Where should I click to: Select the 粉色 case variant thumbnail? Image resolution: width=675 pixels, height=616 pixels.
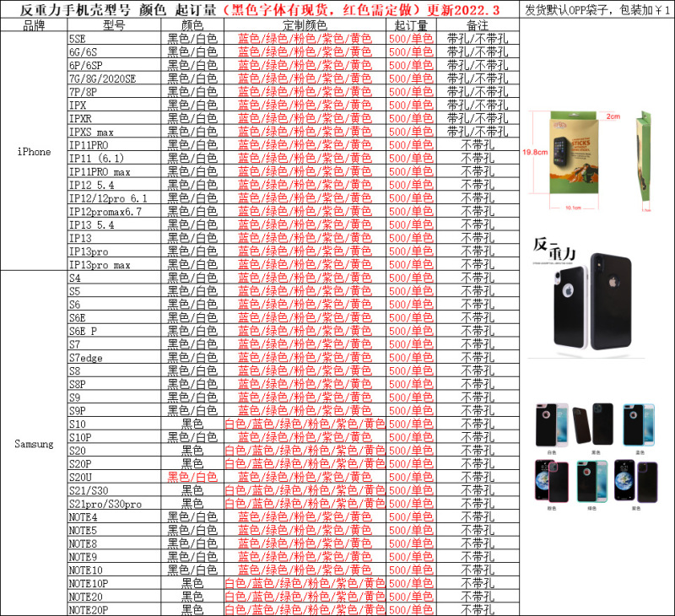click(552, 481)
